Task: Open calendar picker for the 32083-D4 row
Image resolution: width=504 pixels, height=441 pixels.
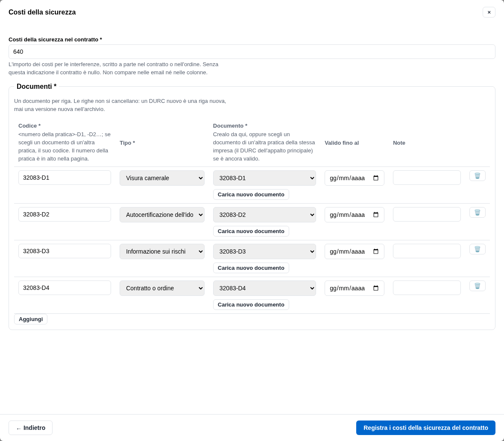Action: click(376, 288)
